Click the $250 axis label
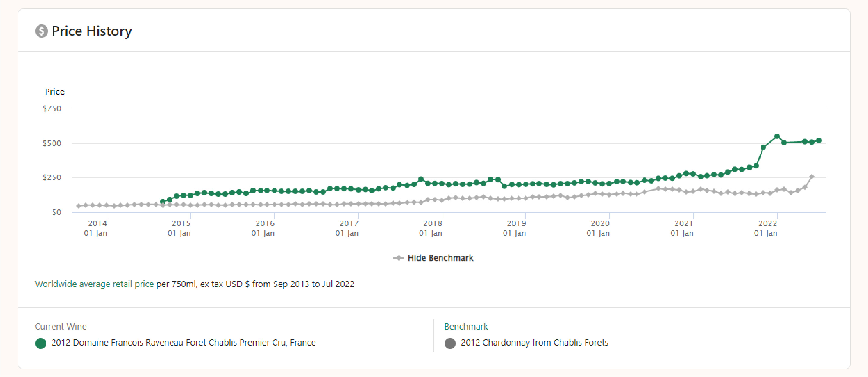This screenshot has width=868, height=377. pyautogui.click(x=52, y=177)
